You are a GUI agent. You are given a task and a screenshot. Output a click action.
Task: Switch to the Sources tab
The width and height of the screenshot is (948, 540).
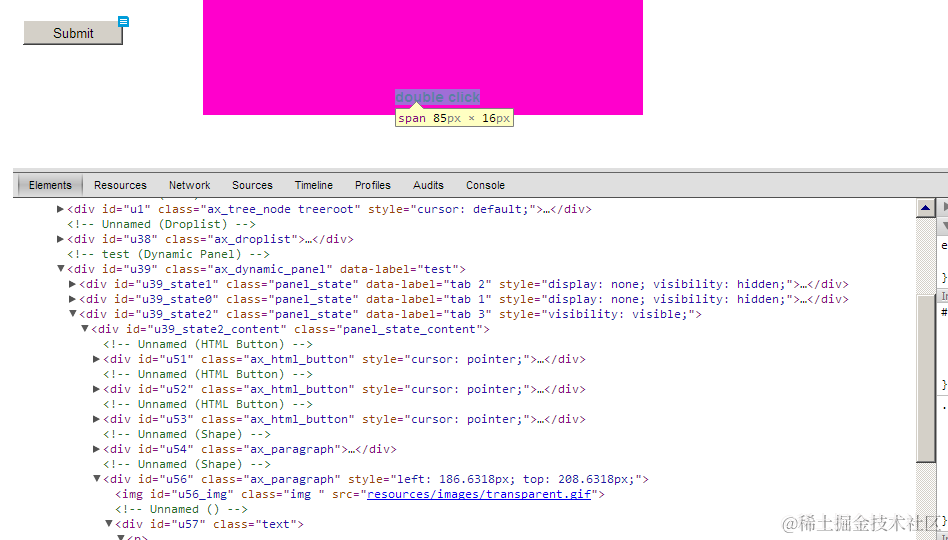click(x=252, y=185)
